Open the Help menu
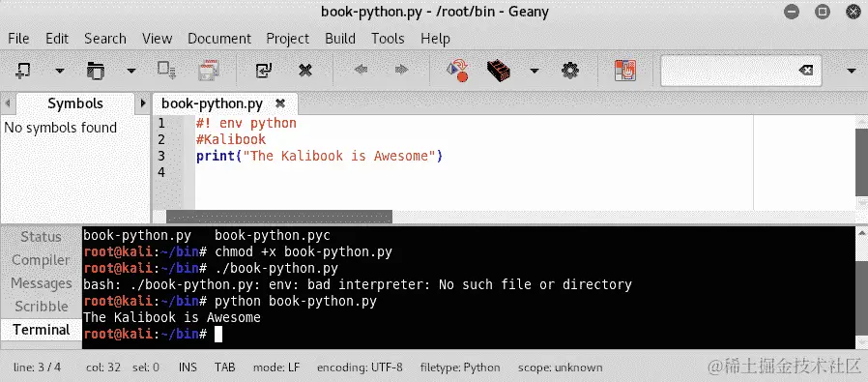Image resolution: width=868 pixels, height=382 pixels. [435, 39]
